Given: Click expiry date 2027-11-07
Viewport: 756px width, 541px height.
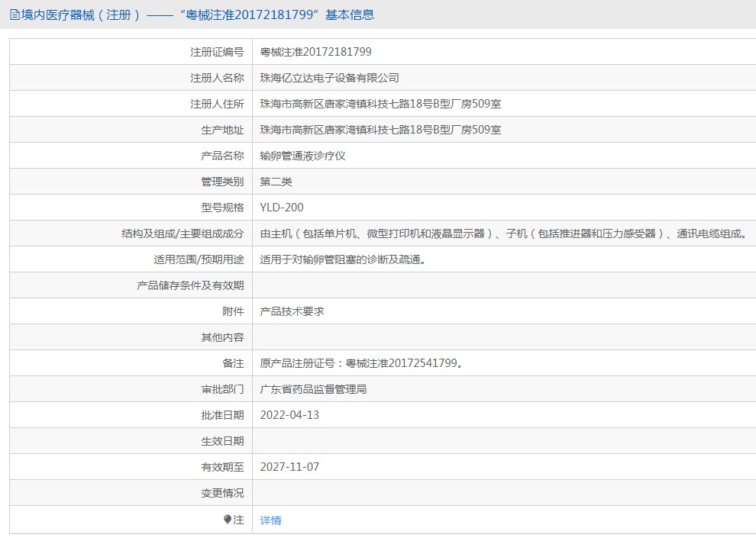Looking at the screenshot, I should (289, 467).
